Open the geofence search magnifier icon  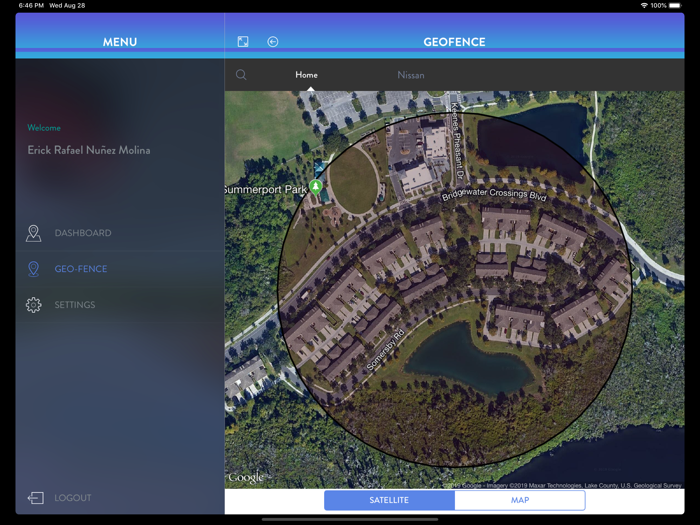click(x=241, y=75)
